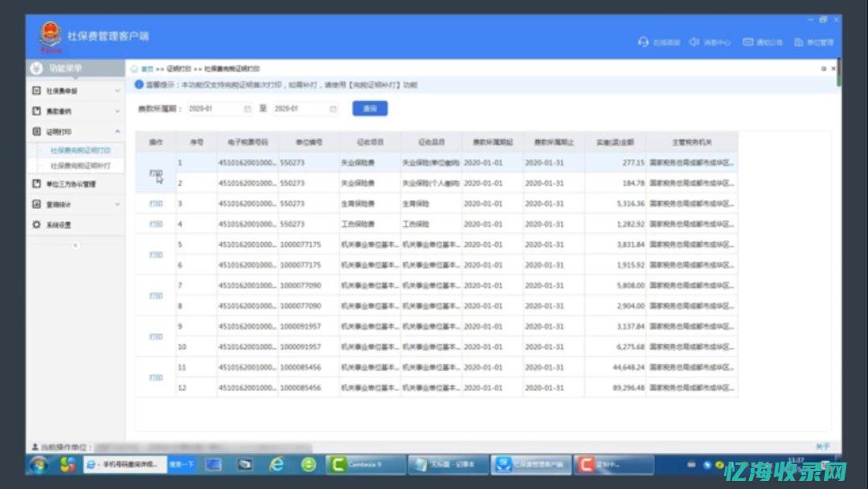Open 系统设置 gear in sidebar
868x489 pixels.
37,224
